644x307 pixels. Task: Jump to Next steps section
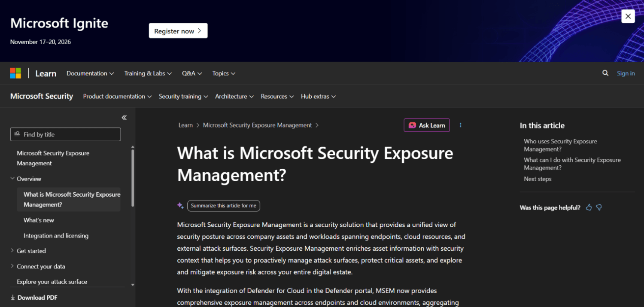point(538,179)
